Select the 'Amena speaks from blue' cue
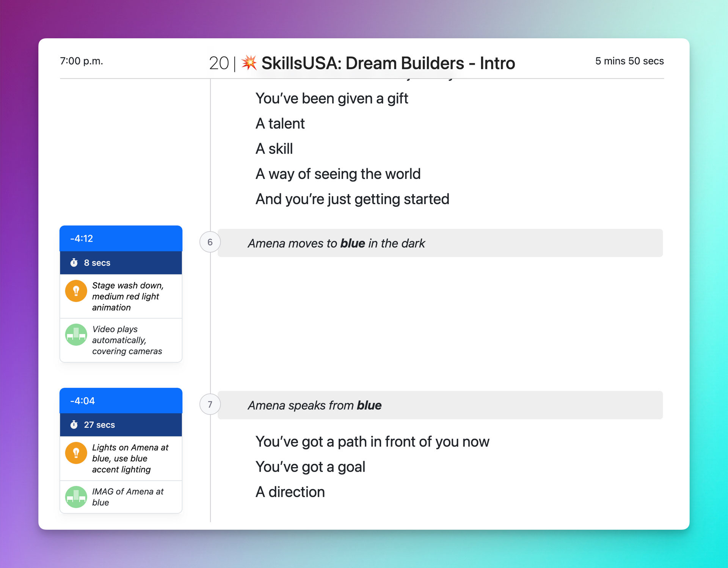728x568 pixels. pos(440,405)
